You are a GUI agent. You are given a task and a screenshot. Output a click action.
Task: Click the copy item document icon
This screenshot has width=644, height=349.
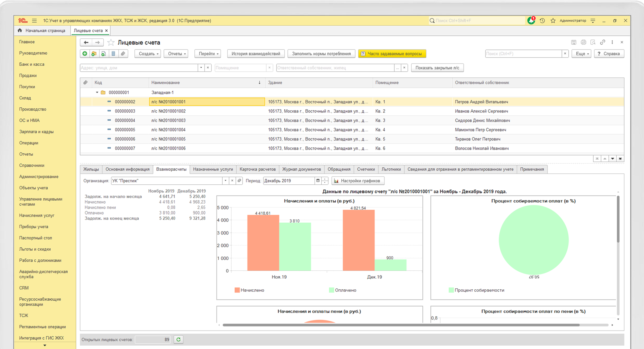[x=104, y=53]
